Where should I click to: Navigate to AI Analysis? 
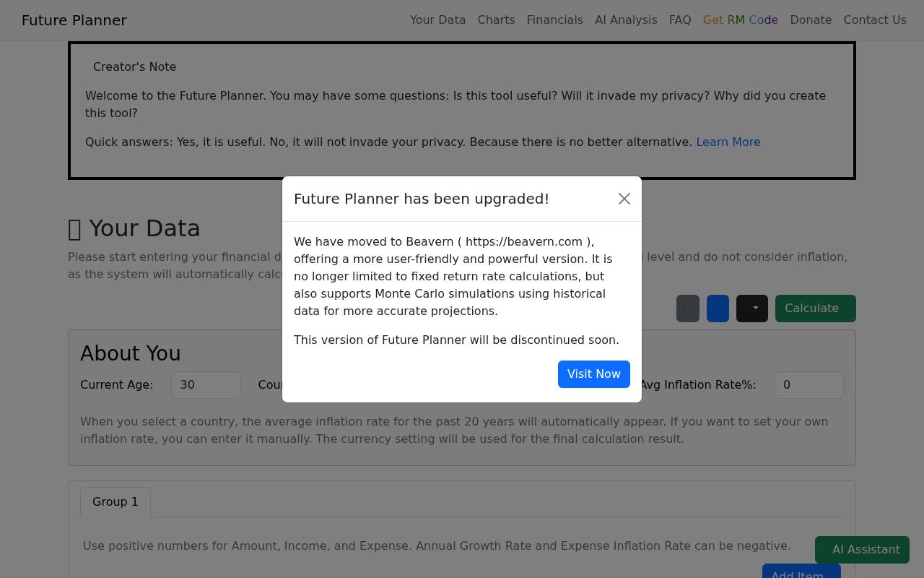(x=626, y=20)
